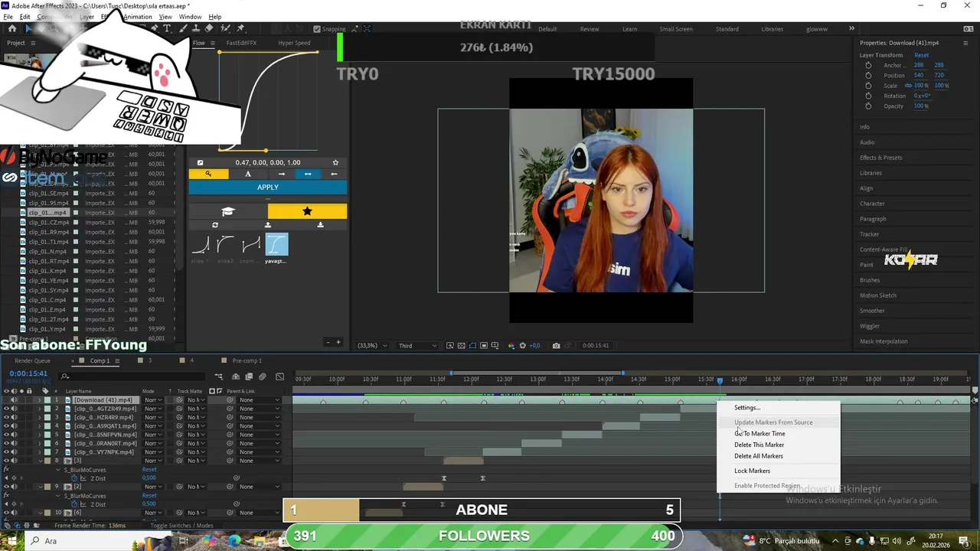
Task: Open marker Settings... entry
Action: pyautogui.click(x=747, y=407)
